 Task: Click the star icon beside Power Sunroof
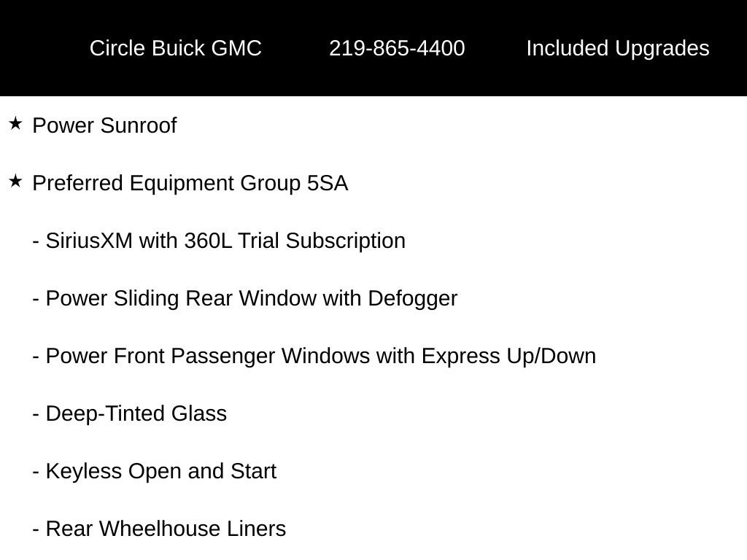[15, 124]
